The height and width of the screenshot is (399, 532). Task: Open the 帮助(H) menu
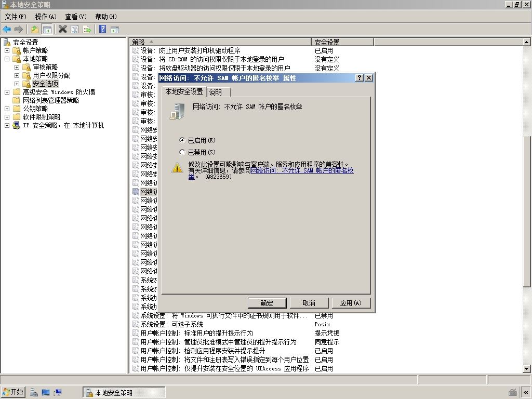click(x=106, y=17)
